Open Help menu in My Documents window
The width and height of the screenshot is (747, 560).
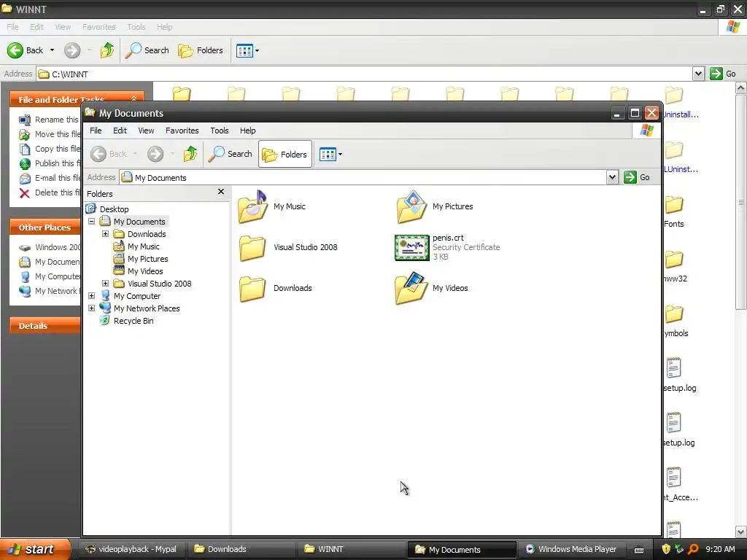tap(248, 131)
